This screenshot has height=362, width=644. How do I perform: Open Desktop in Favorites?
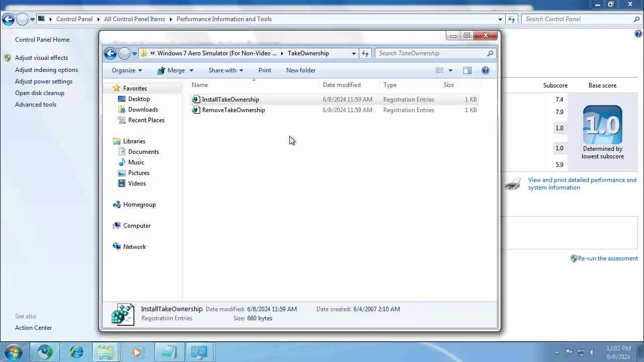tap(139, 99)
